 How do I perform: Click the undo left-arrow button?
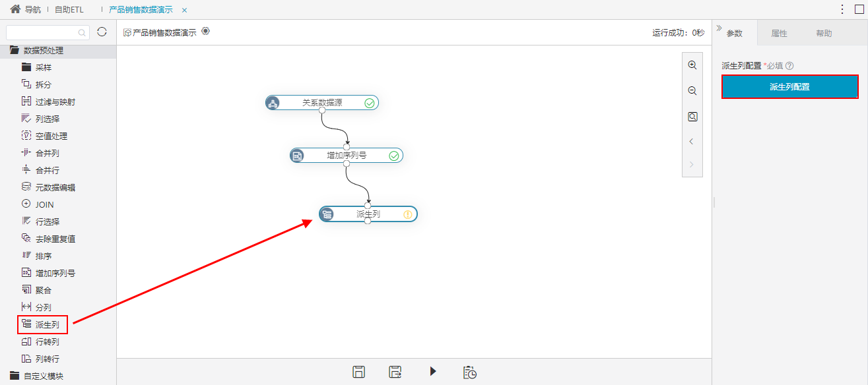pyautogui.click(x=692, y=141)
